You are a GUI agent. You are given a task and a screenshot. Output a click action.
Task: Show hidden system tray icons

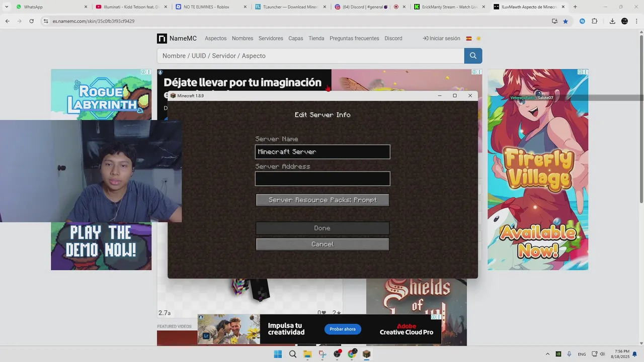pos(548,354)
